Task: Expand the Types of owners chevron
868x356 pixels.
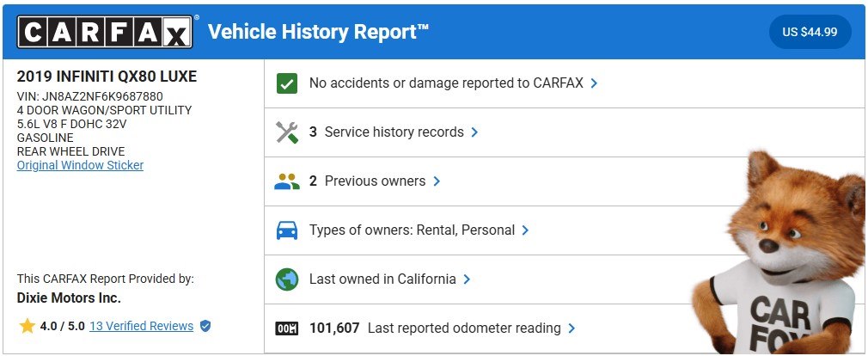Action: pos(525,230)
